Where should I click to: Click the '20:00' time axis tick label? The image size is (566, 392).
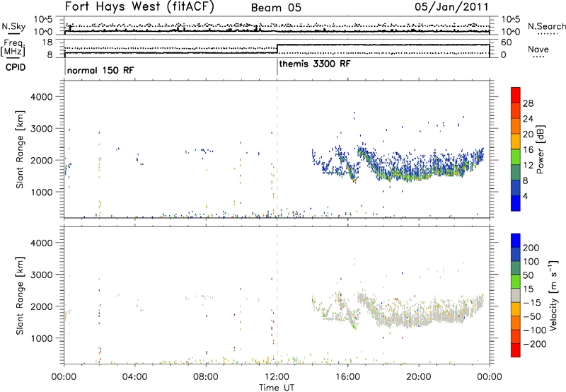(x=419, y=377)
